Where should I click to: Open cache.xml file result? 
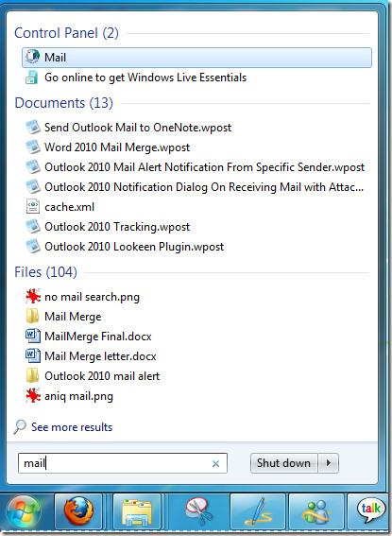(69, 207)
